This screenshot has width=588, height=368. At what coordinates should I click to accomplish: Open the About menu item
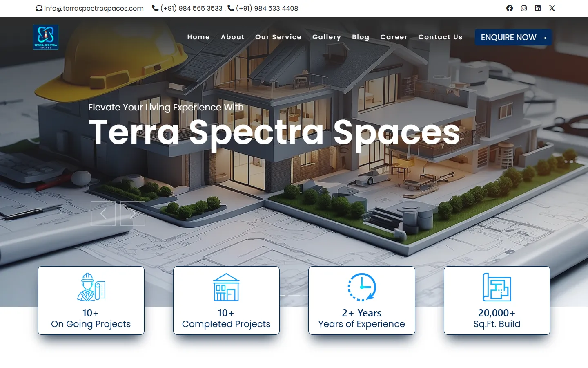tap(233, 37)
